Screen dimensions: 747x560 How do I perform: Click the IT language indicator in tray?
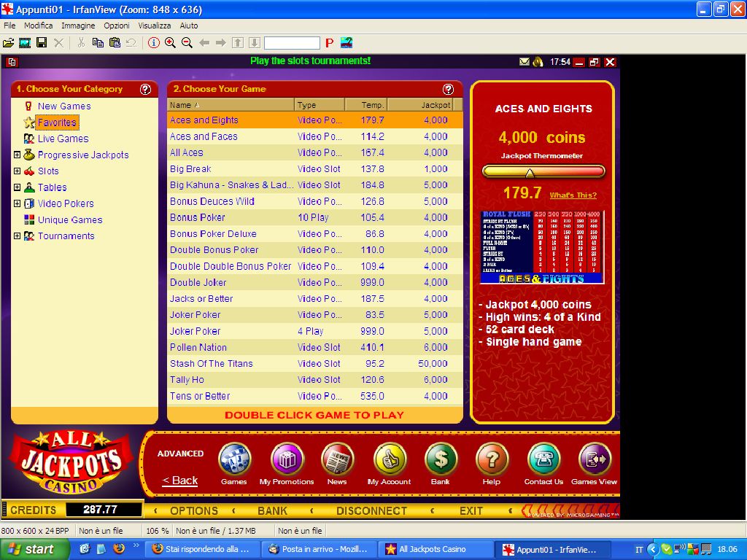tap(639, 550)
